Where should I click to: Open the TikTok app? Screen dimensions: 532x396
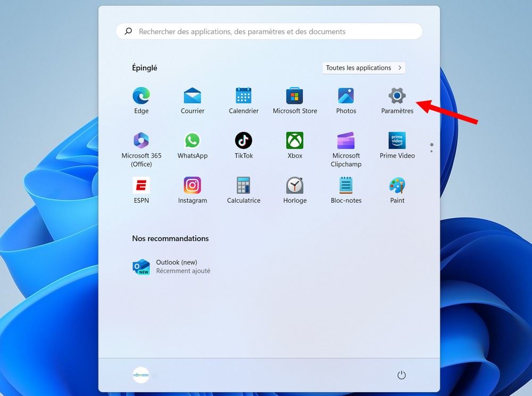pos(244,146)
